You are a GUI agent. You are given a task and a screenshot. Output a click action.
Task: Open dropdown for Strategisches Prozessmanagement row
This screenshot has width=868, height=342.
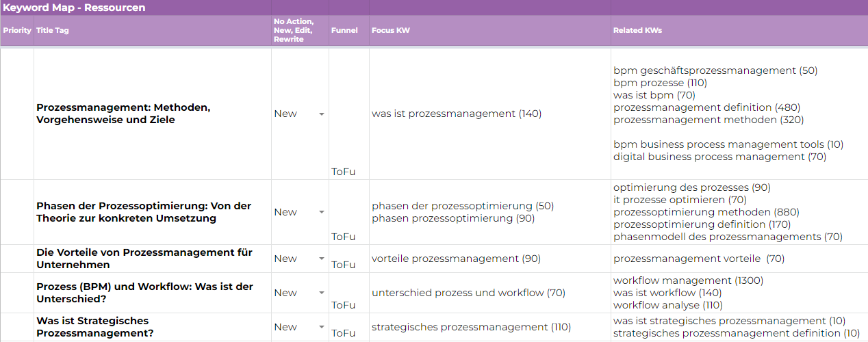322,328
